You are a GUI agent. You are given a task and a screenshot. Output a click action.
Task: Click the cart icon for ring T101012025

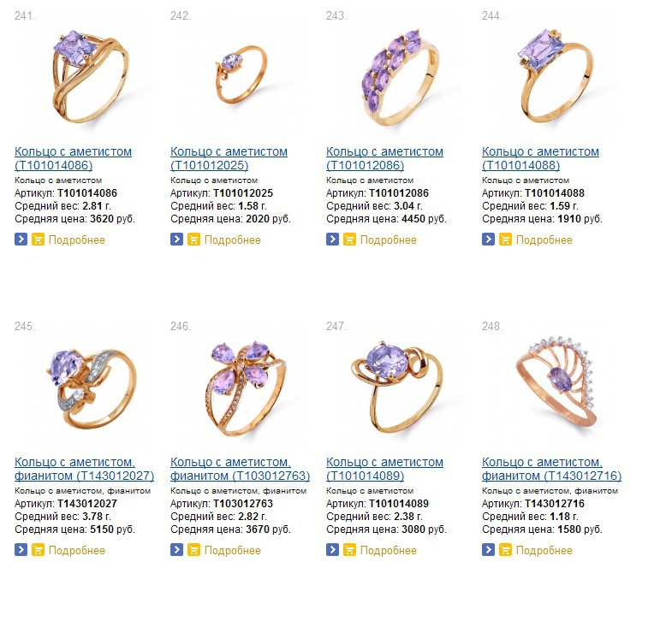pyautogui.click(x=193, y=239)
